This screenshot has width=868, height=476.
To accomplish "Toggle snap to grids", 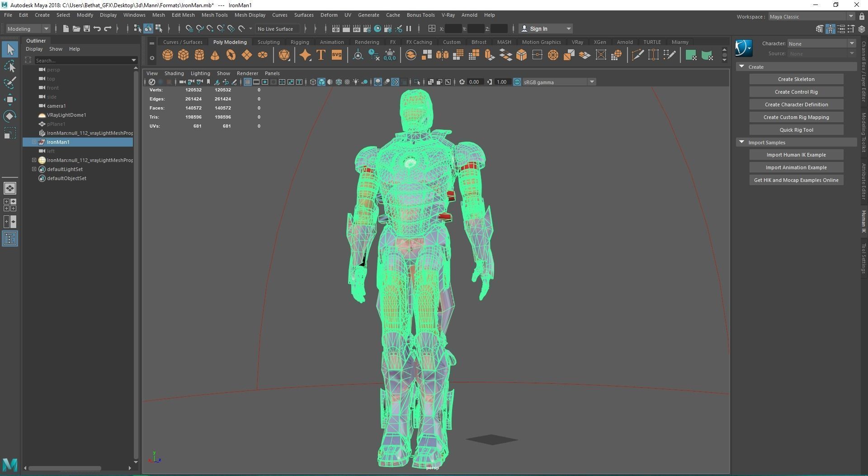I will click(189, 29).
